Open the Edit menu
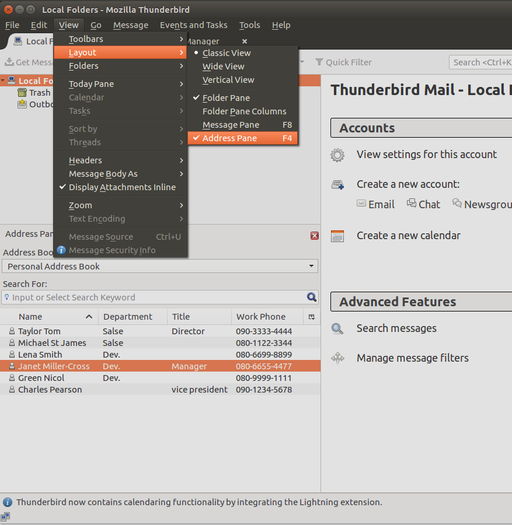512x525 pixels. coord(39,25)
